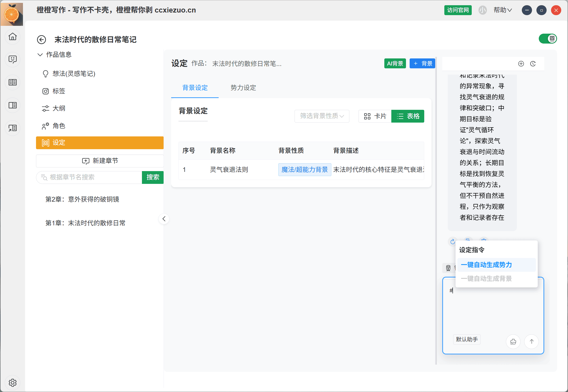The width and height of the screenshot is (568, 392).
Task: Select 一键自动生成势力 command
Action: point(486,265)
